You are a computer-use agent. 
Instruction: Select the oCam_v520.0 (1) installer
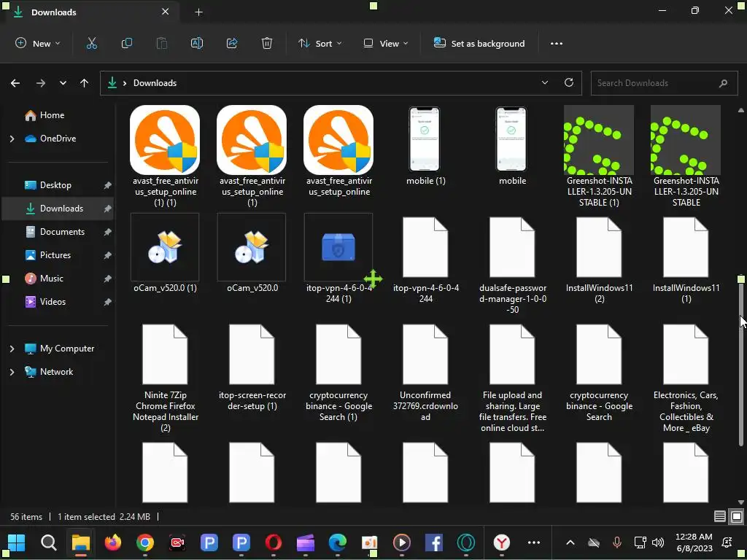coord(165,253)
